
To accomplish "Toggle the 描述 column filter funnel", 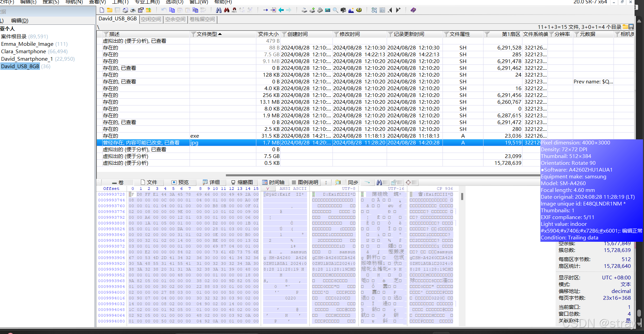I will pos(106,34).
